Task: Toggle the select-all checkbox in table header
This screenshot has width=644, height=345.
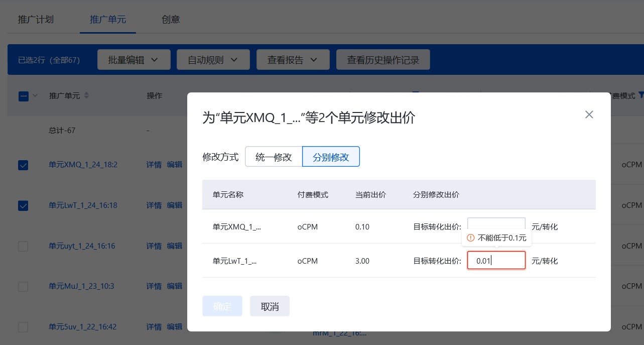Action: (23, 96)
